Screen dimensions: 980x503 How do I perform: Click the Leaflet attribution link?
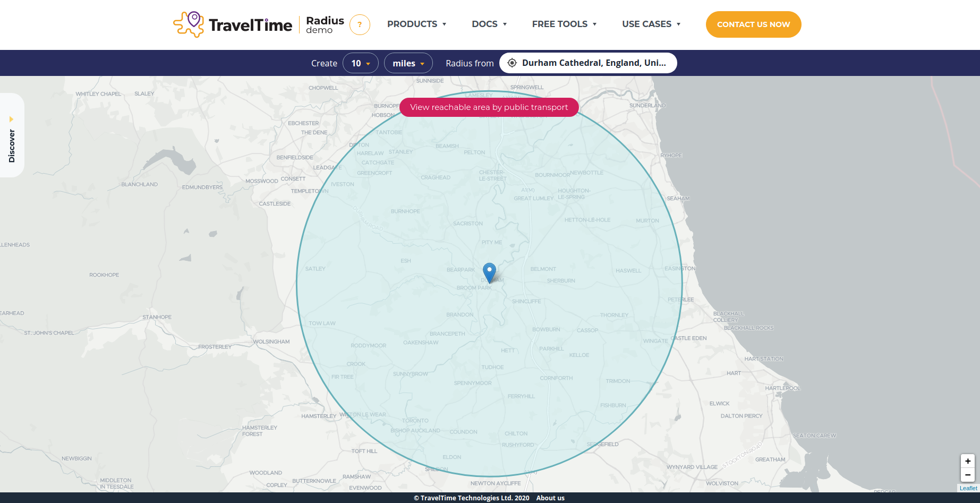pyautogui.click(x=968, y=488)
